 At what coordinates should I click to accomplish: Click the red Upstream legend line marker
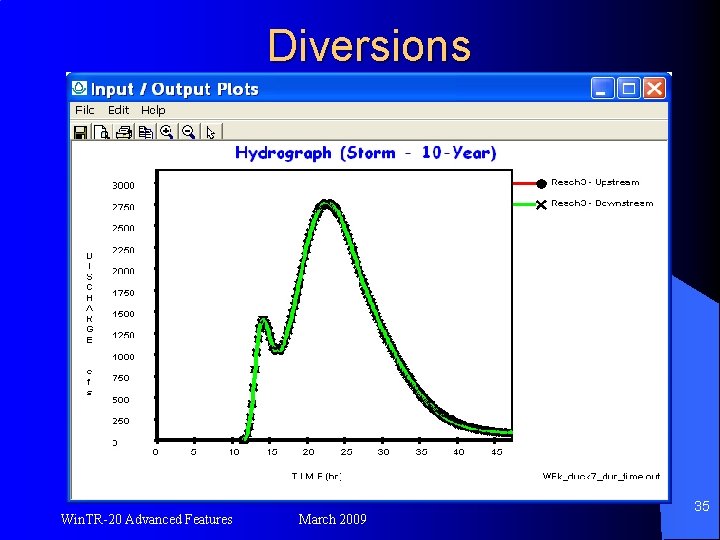point(529,184)
